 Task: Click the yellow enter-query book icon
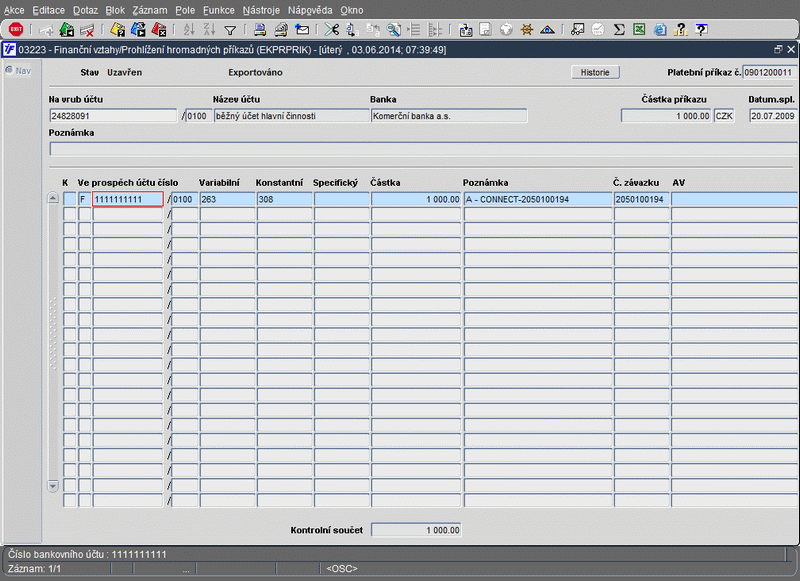(x=117, y=30)
